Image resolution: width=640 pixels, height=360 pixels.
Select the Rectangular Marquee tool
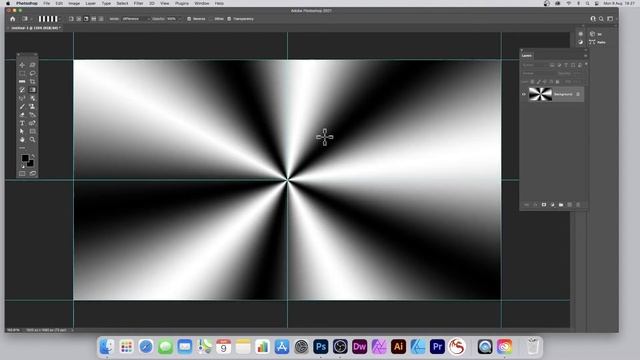pos(22,73)
